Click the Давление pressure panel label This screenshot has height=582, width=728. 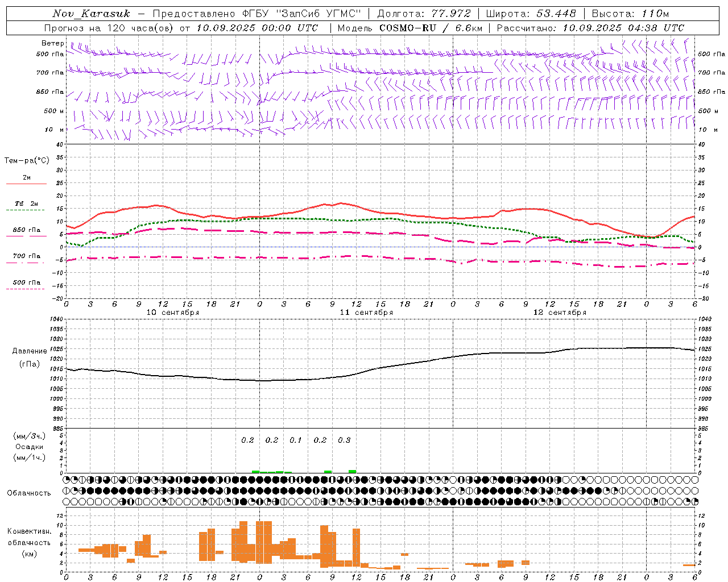tap(30, 351)
